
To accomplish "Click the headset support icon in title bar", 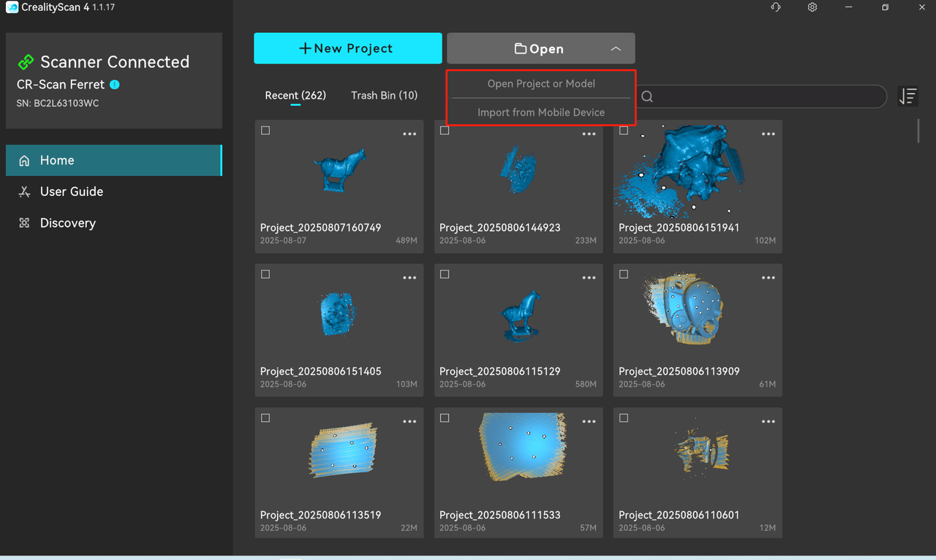I will click(x=775, y=7).
